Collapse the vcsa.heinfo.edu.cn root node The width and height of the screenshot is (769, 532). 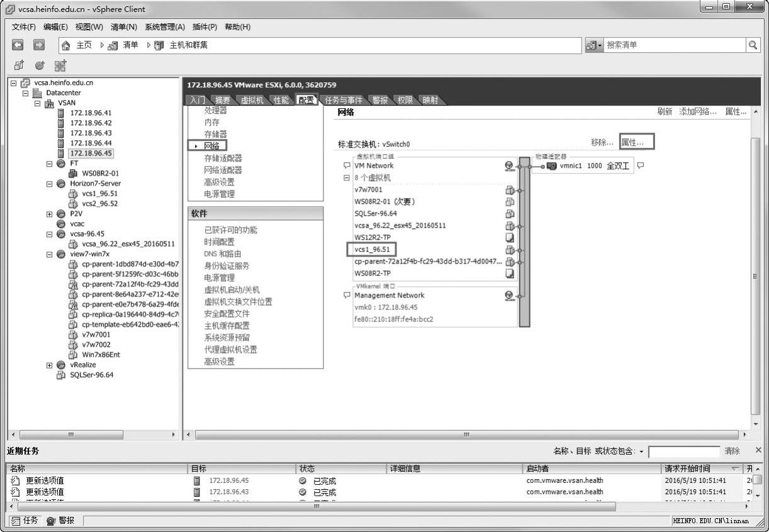[x=14, y=83]
